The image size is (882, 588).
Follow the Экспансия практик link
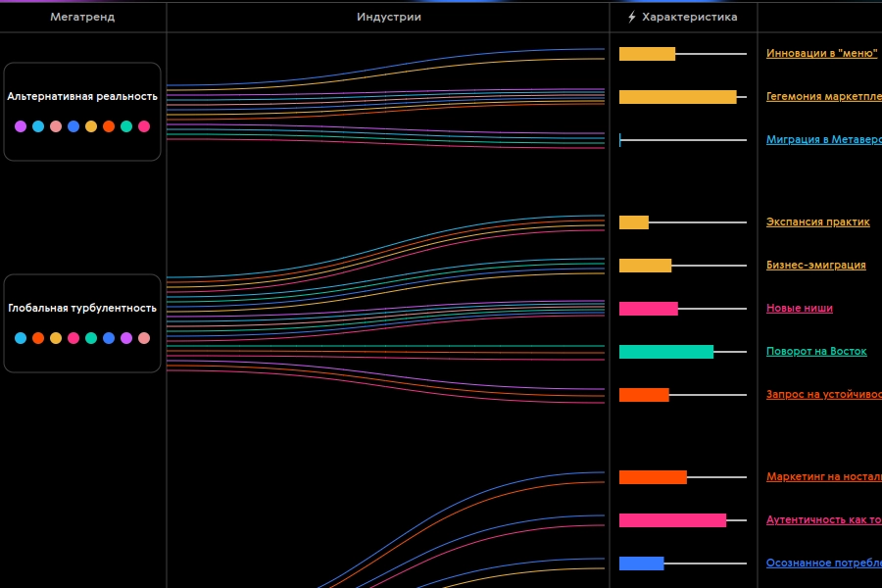click(818, 222)
